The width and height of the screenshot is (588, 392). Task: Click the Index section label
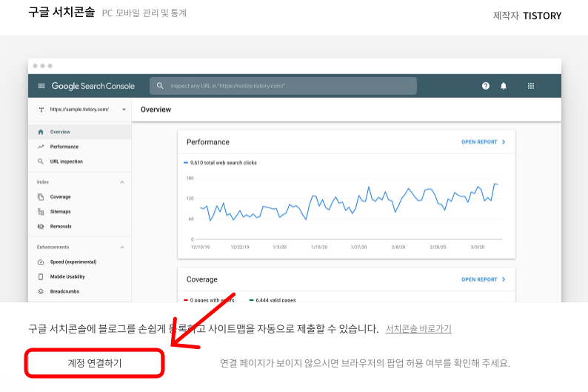tap(43, 182)
